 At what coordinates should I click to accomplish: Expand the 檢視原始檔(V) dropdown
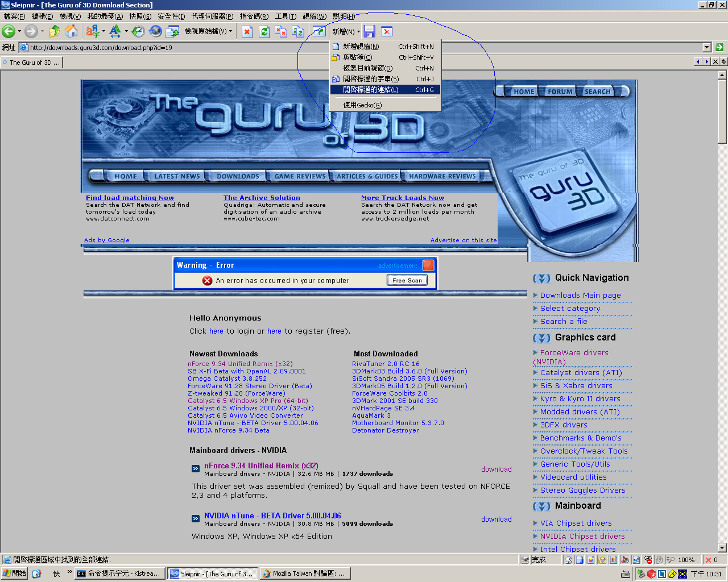[x=230, y=31]
